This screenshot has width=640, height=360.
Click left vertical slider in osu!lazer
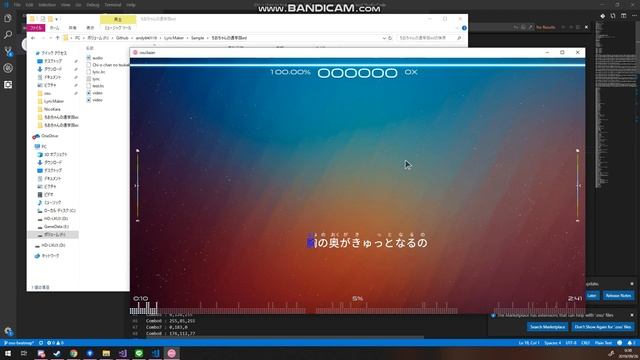pyautogui.click(x=138, y=186)
